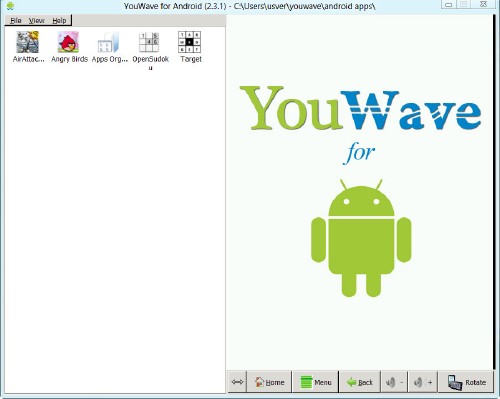Click the Back arrow button
Screen dimensions: 500x399
[x=360, y=382]
